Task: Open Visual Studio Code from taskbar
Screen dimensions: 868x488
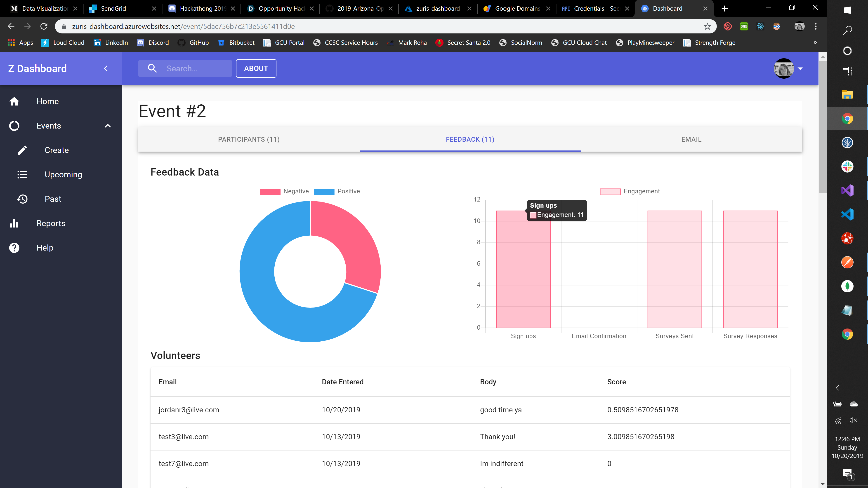Action: click(847, 215)
